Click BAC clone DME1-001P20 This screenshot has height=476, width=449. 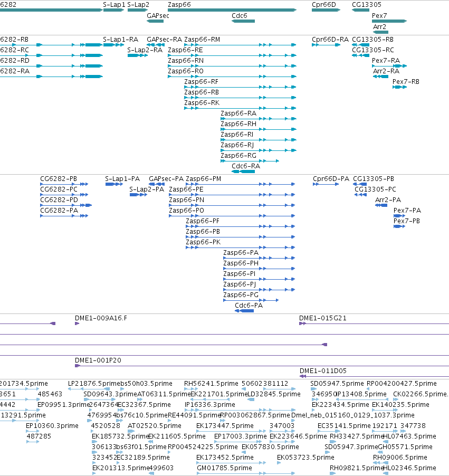262,366
